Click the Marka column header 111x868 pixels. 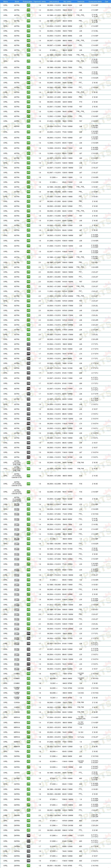click(5, 1)
